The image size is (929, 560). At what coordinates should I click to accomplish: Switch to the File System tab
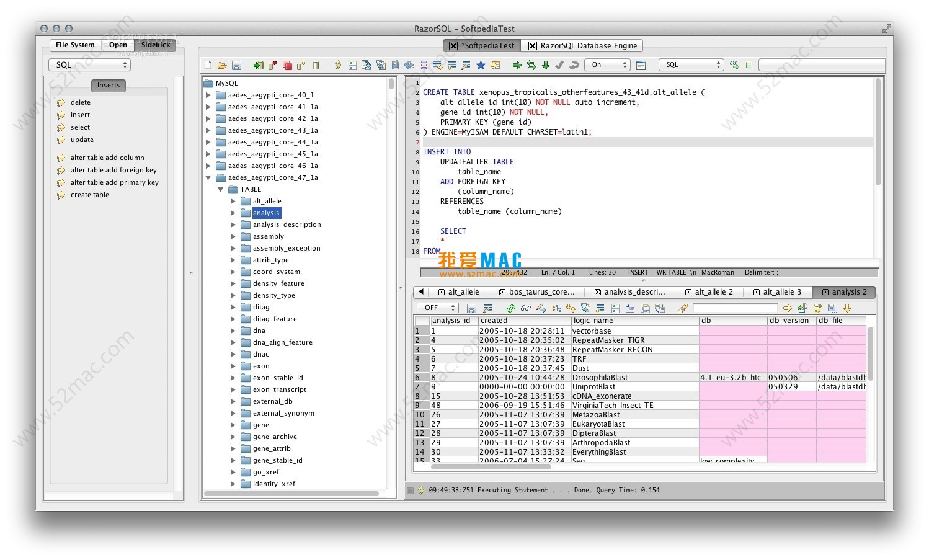[x=75, y=45]
